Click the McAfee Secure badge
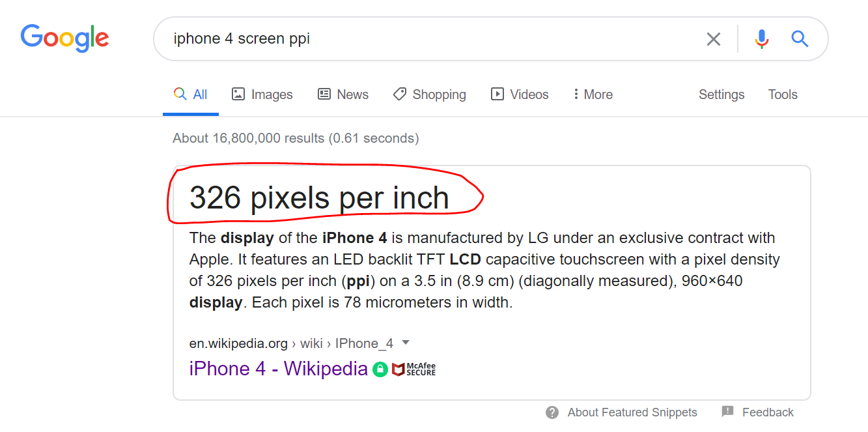The width and height of the screenshot is (868, 432). pyautogui.click(x=414, y=369)
